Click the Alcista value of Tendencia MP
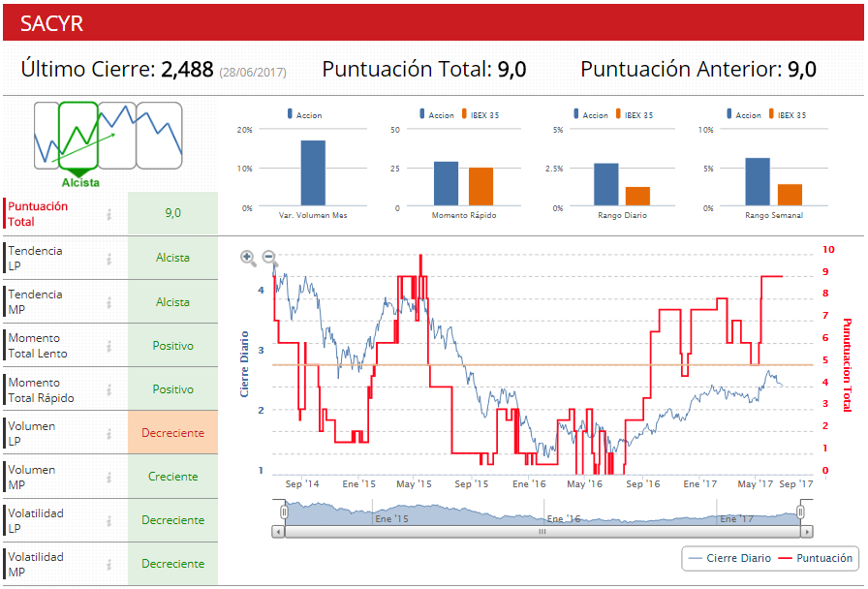Viewport: 868px width, 589px height. 172,302
